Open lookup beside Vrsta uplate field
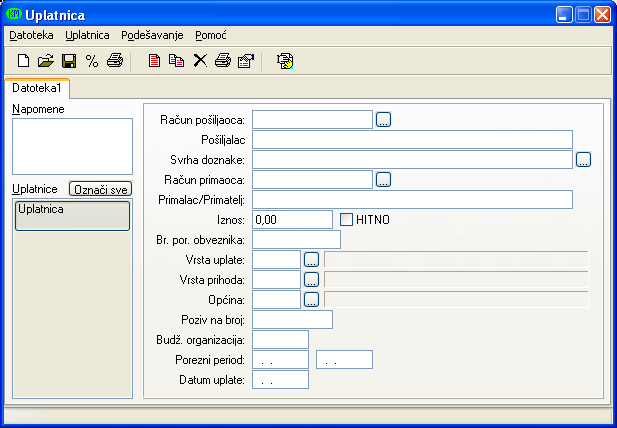 point(311,259)
